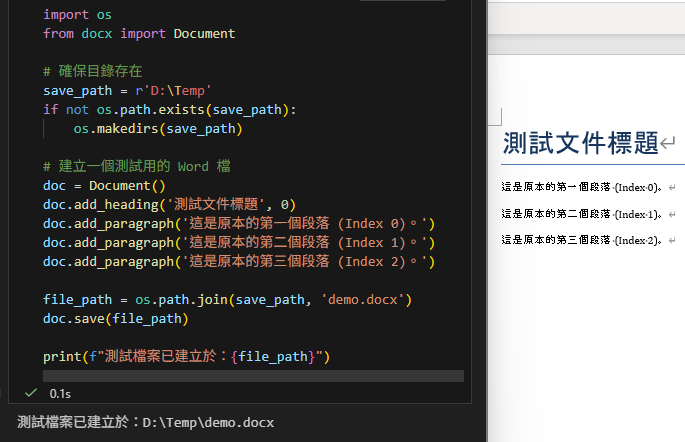Click the comment about creating a test Word file
The height and width of the screenshot is (442, 685).
[143, 166]
